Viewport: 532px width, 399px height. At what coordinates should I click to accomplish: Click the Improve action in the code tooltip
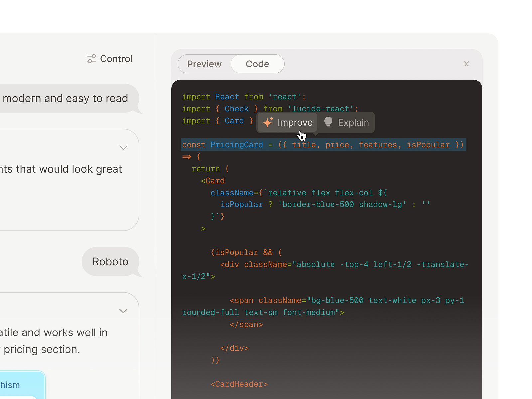point(295,122)
